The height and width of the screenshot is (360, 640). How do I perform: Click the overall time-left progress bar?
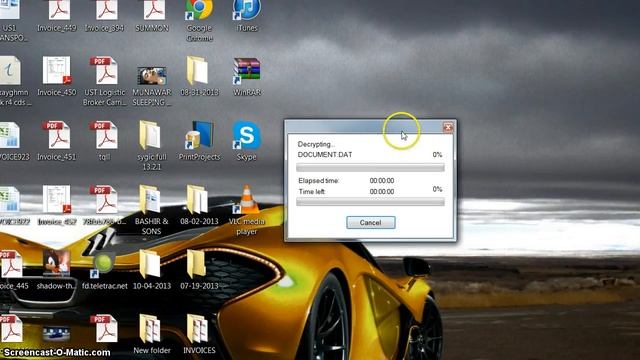(x=371, y=202)
